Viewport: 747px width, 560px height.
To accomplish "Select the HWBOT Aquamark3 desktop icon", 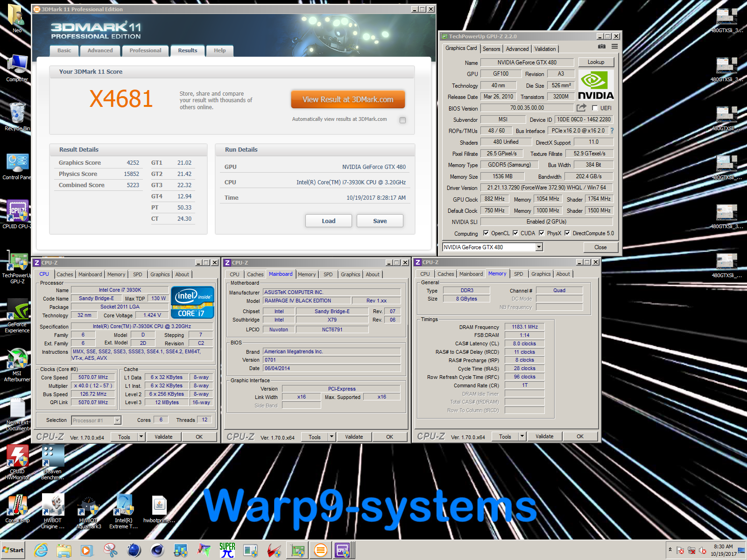I will [x=88, y=512].
